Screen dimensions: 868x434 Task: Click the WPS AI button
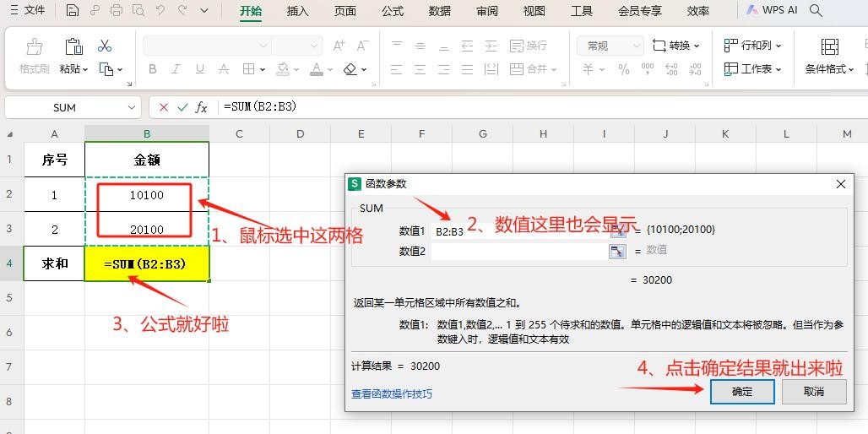[772, 11]
